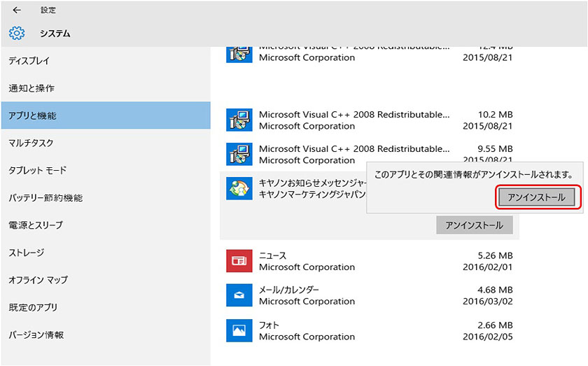Click the red News app icon
This screenshot has height=366, width=588.
click(239, 261)
